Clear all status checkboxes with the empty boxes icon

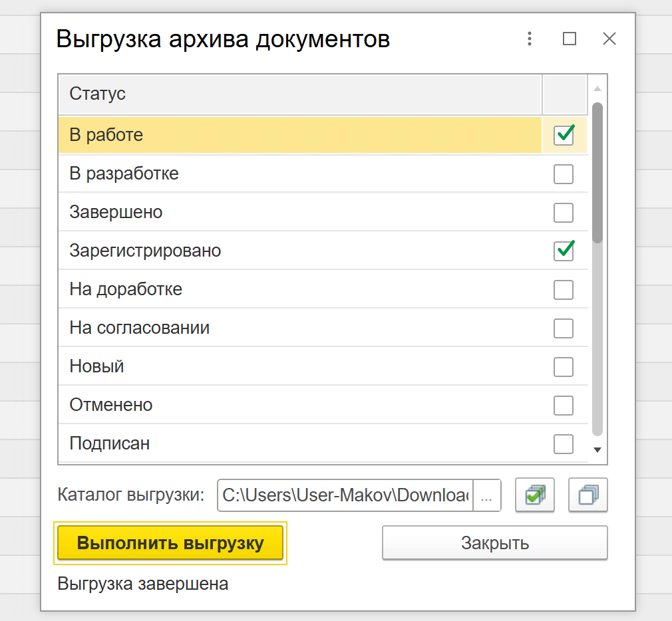[x=588, y=495]
